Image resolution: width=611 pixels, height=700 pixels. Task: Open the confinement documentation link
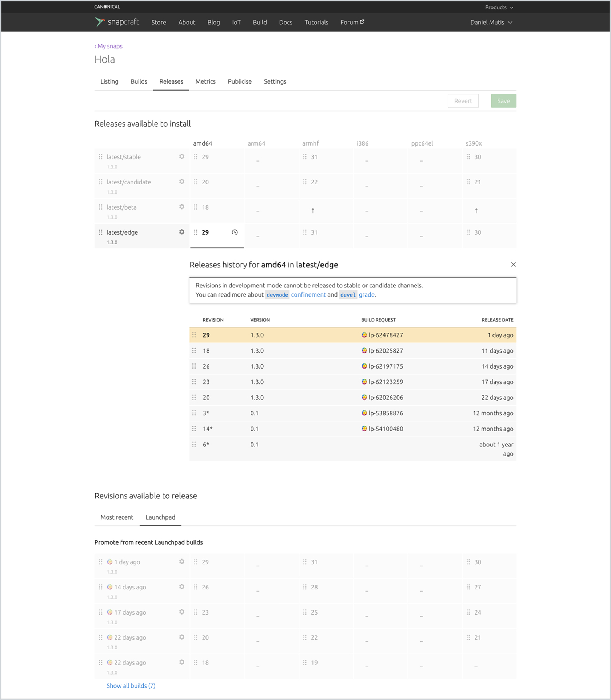pos(308,294)
